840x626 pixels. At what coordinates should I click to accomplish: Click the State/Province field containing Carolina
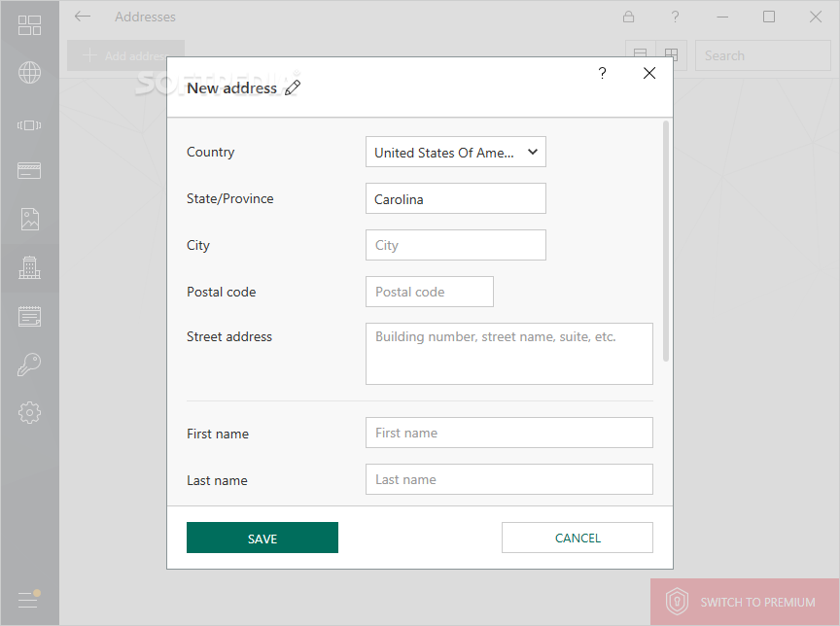coord(456,198)
